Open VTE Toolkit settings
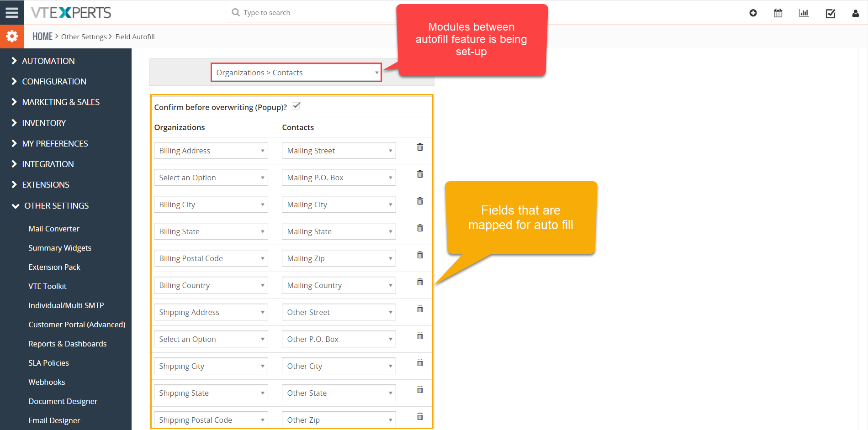 48,286
